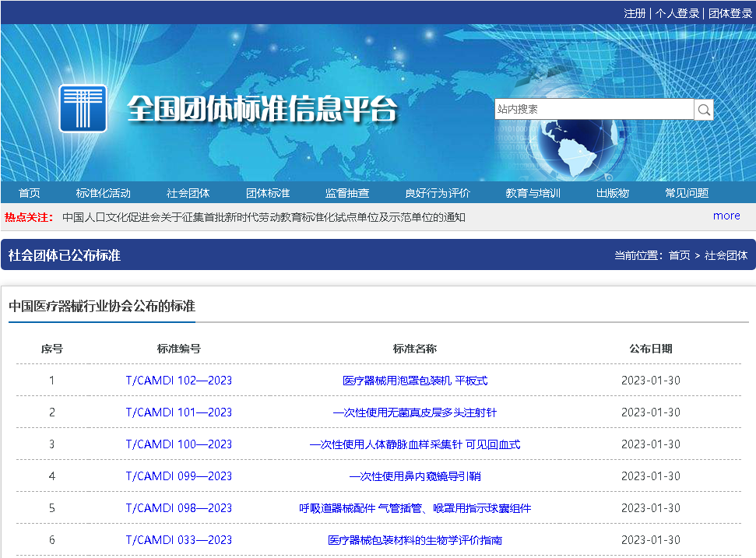This screenshot has width=756, height=558.
Task: Open 个人登录 personal login
Action: click(677, 13)
